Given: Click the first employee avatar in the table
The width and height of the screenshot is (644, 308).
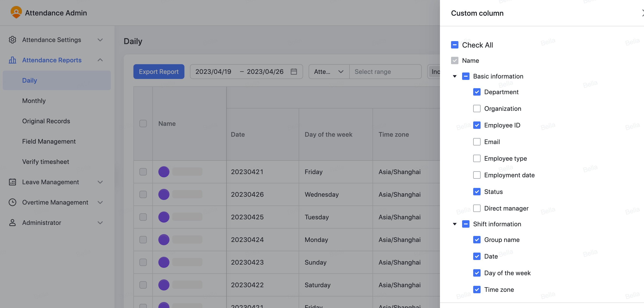Looking at the screenshot, I should point(164,172).
